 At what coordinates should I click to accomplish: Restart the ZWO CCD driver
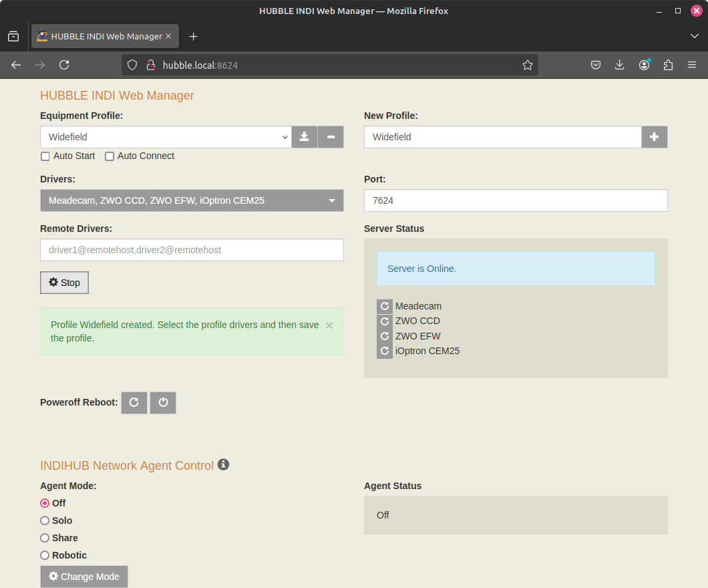point(385,321)
